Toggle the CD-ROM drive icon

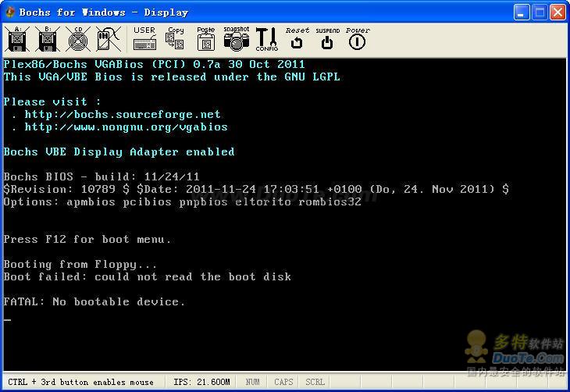tap(78, 39)
